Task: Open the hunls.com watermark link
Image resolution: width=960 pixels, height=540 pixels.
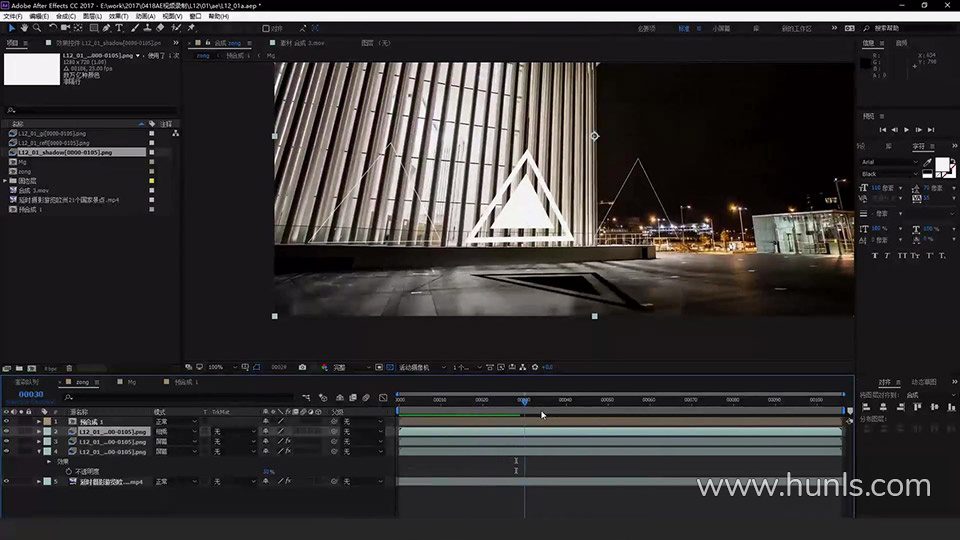Action: pos(813,487)
